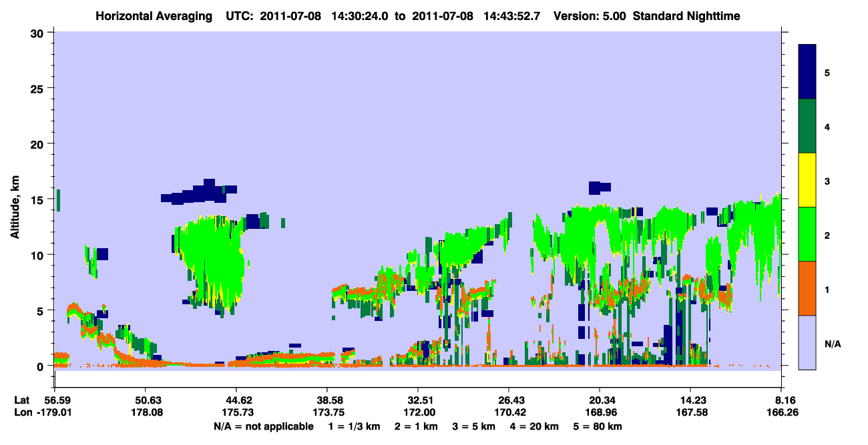Click the bright green color bar segment labeled 2
The width and height of the screenshot is (868, 445).
click(x=807, y=234)
